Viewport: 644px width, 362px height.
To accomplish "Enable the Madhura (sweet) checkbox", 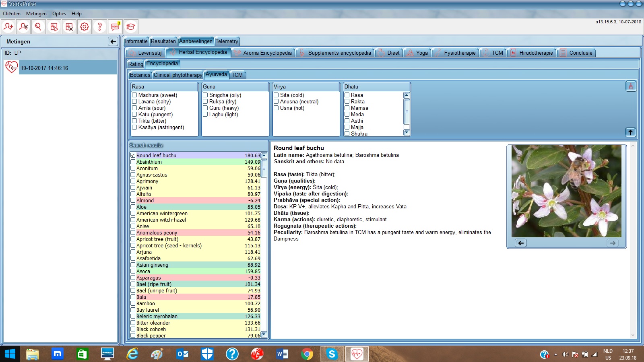I will tap(134, 95).
